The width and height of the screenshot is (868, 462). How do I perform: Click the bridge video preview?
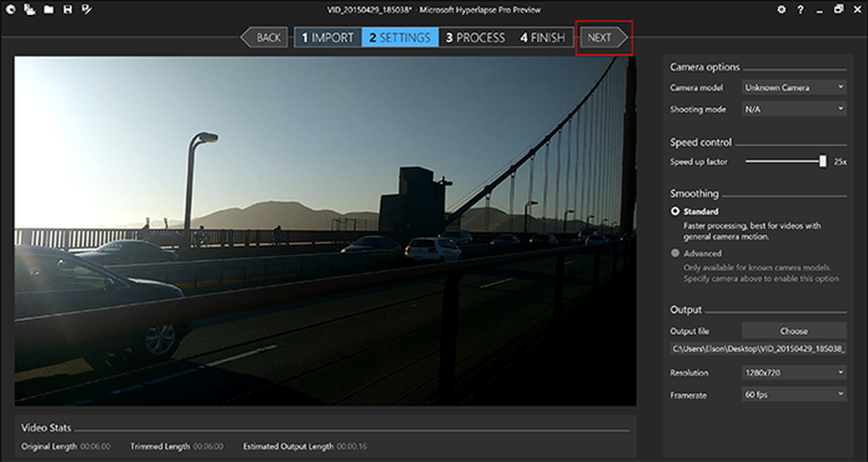325,231
